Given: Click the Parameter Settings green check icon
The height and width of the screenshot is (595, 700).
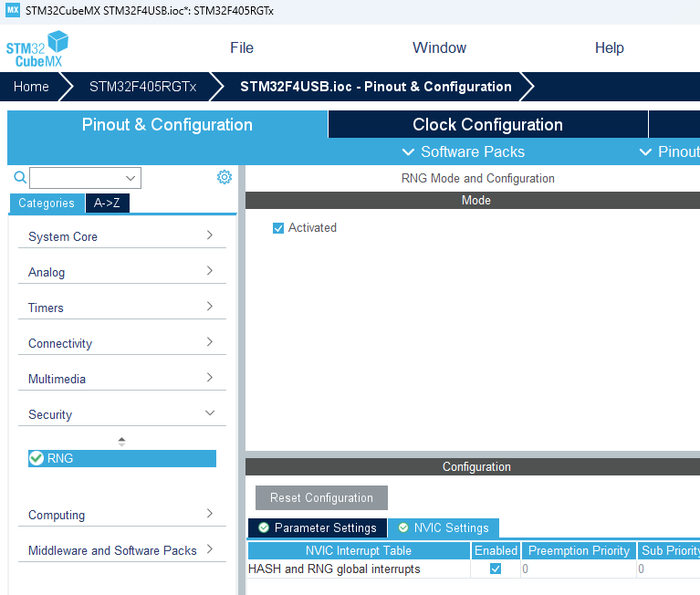Looking at the screenshot, I should 264,527.
